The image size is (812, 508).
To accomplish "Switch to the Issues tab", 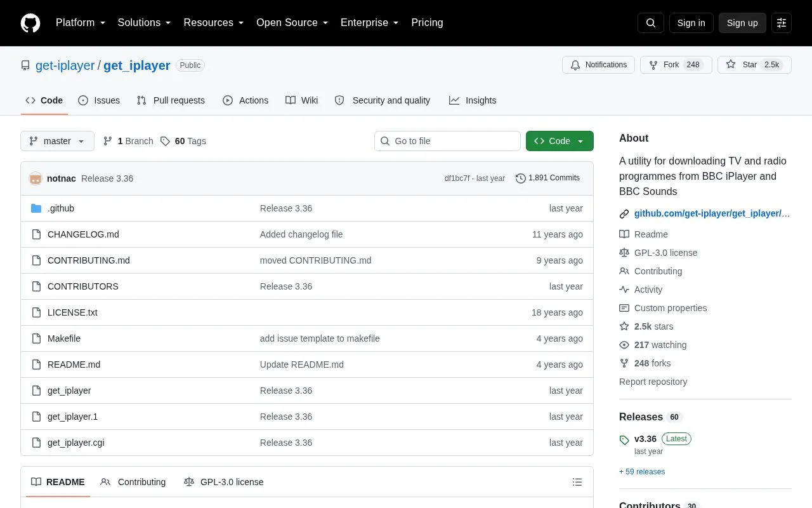I will 99,100.
